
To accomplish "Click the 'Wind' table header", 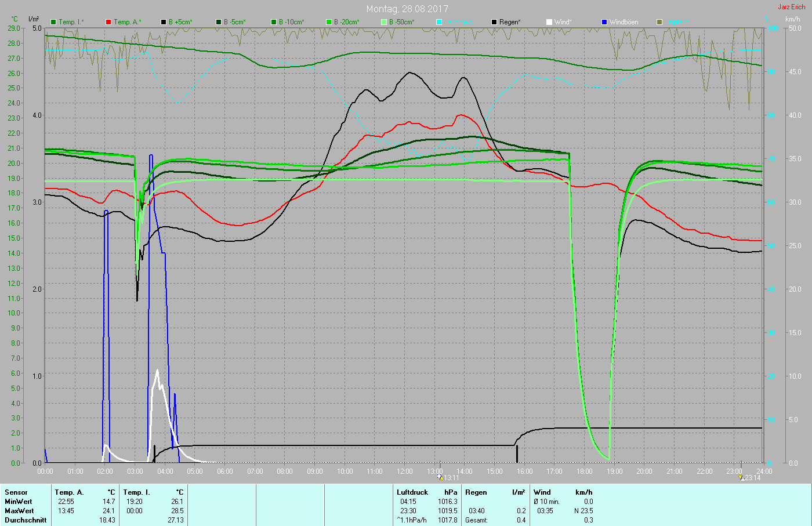I will click(542, 492).
